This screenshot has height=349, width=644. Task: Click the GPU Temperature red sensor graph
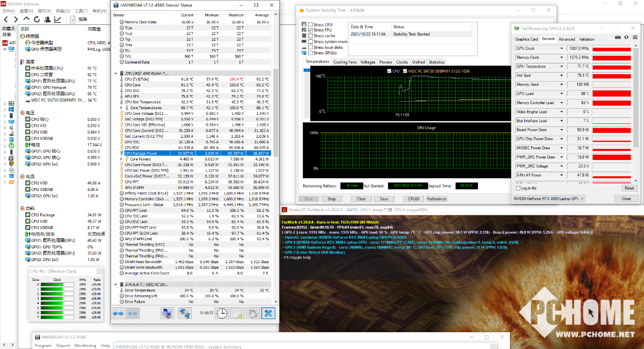point(611,67)
